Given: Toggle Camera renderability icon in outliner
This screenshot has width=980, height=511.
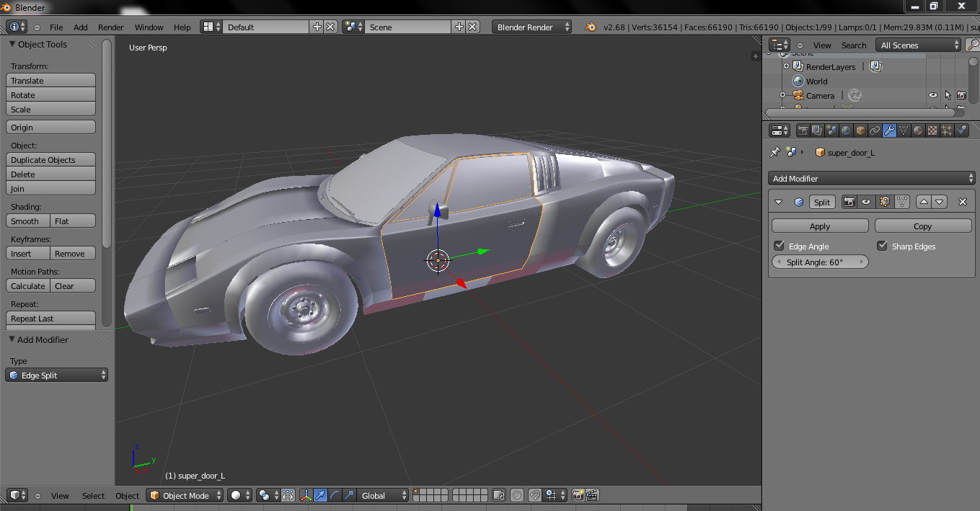Looking at the screenshot, I should (x=962, y=95).
